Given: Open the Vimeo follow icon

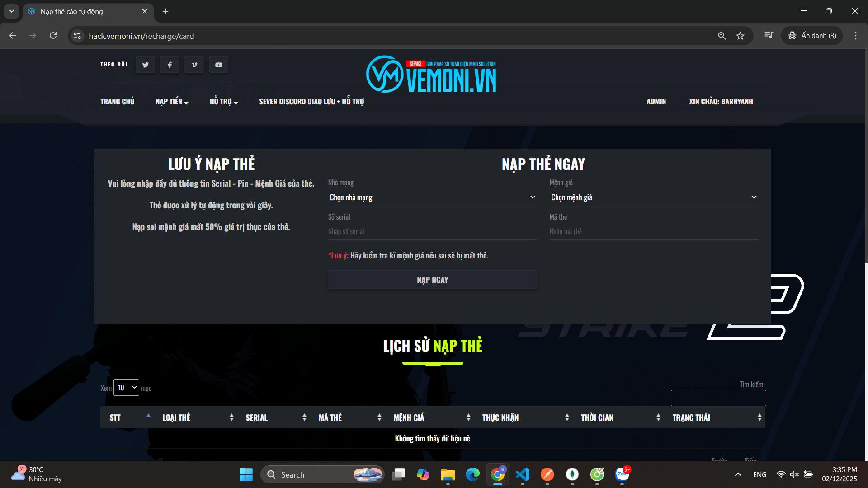Looking at the screenshot, I should (x=194, y=65).
